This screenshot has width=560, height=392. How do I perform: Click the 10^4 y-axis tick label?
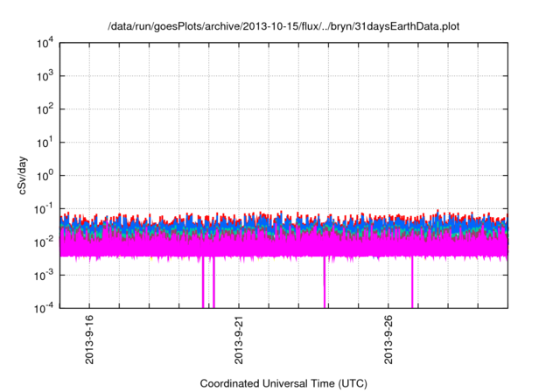coord(45,44)
